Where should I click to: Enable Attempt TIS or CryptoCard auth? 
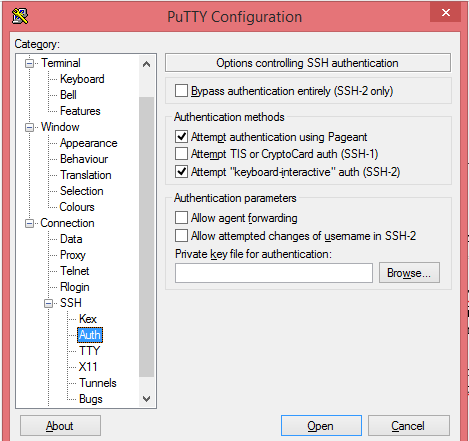click(x=181, y=154)
